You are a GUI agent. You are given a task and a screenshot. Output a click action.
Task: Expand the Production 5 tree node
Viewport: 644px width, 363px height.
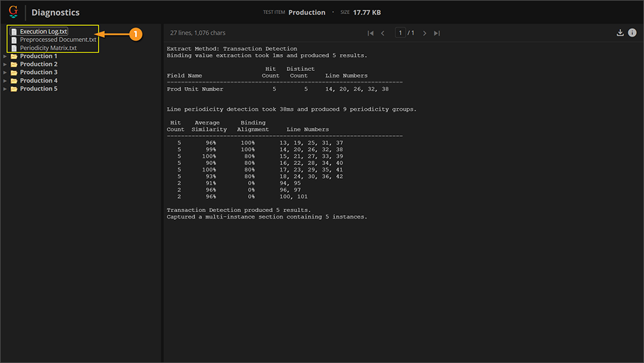pos(5,89)
